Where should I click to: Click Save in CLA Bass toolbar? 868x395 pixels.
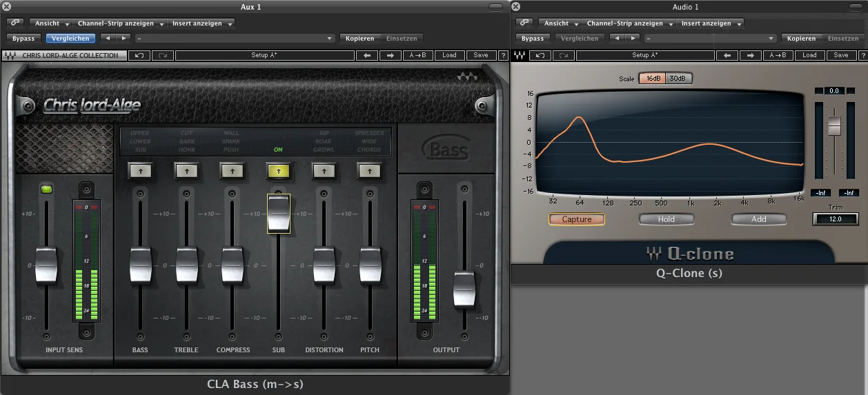(481, 55)
